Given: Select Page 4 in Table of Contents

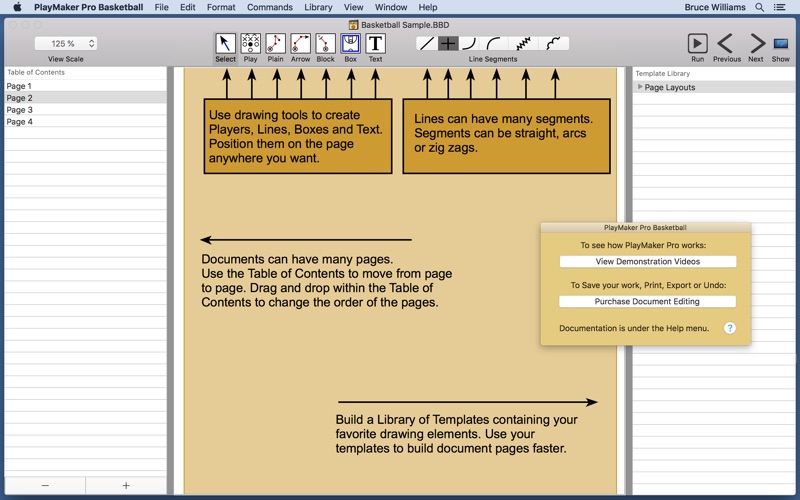Looking at the screenshot, I should [85, 121].
